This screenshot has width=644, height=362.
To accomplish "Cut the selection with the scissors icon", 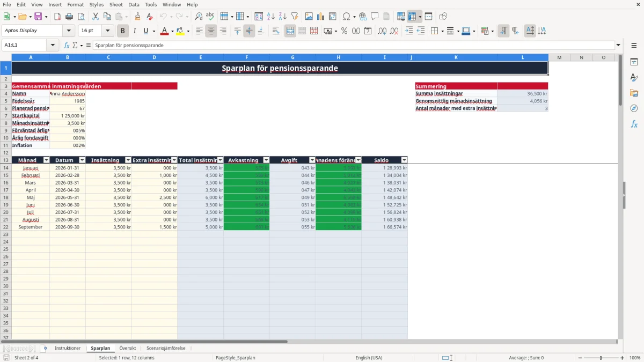I will (x=95, y=17).
